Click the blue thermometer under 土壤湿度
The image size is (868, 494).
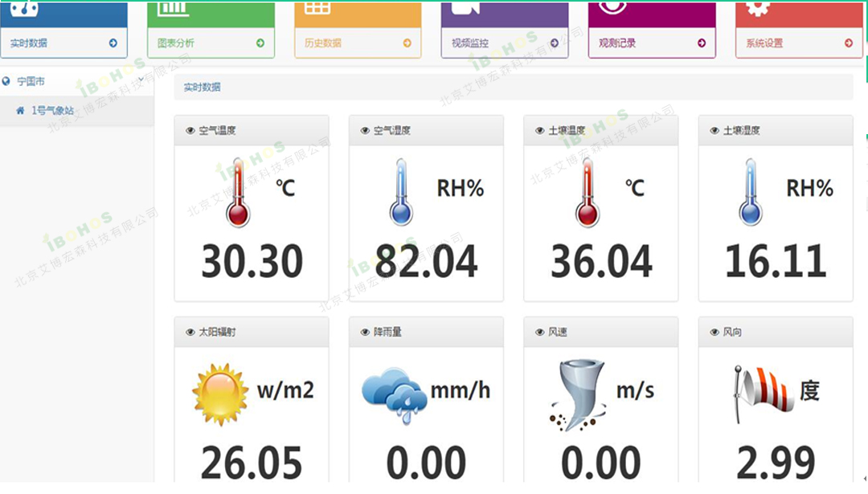[750, 192]
